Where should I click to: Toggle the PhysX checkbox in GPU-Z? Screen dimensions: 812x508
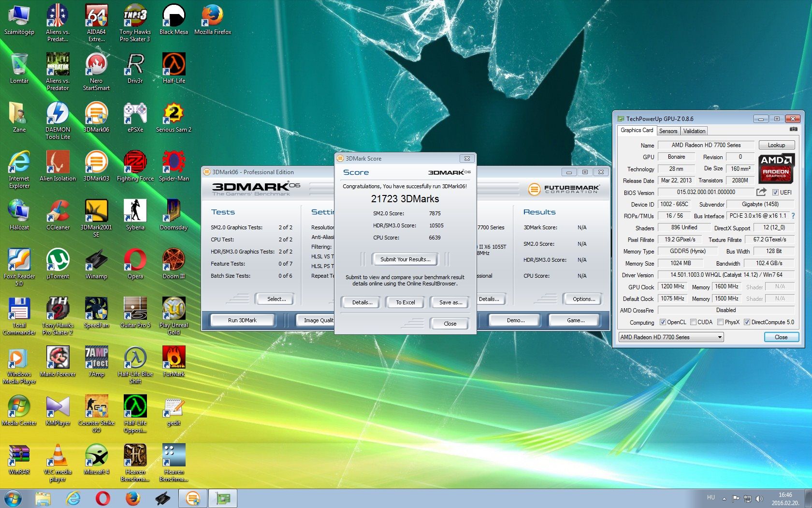[720, 322]
